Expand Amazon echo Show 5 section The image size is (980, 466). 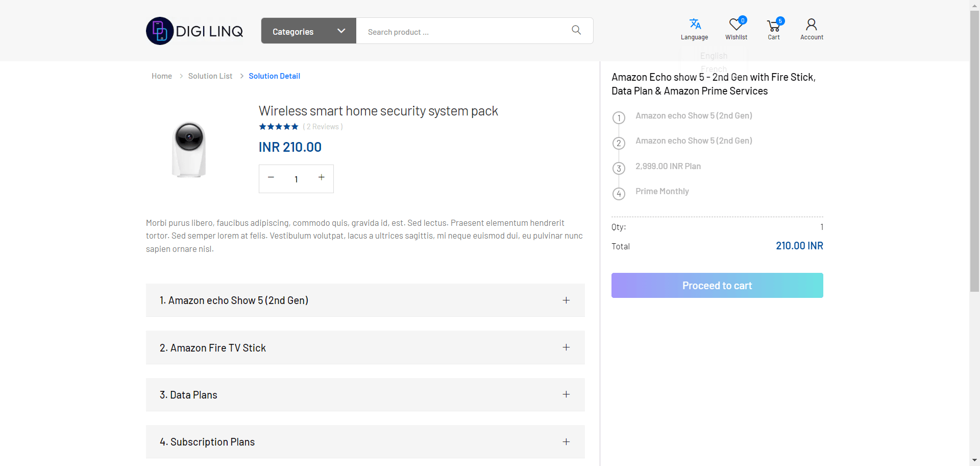[x=566, y=300]
